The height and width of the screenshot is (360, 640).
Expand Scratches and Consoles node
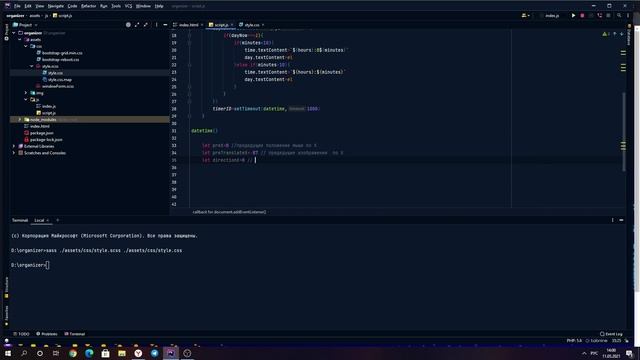pos(14,153)
